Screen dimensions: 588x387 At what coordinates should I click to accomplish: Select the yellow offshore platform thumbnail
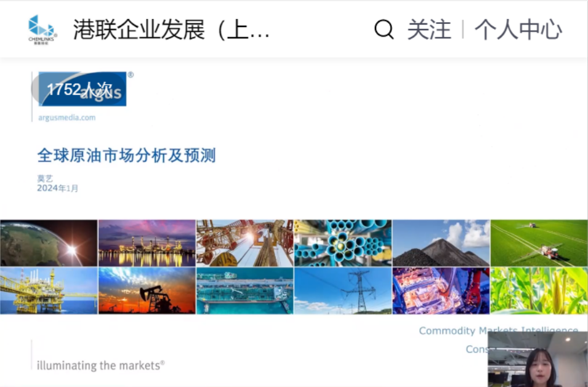pyautogui.click(x=49, y=291)
